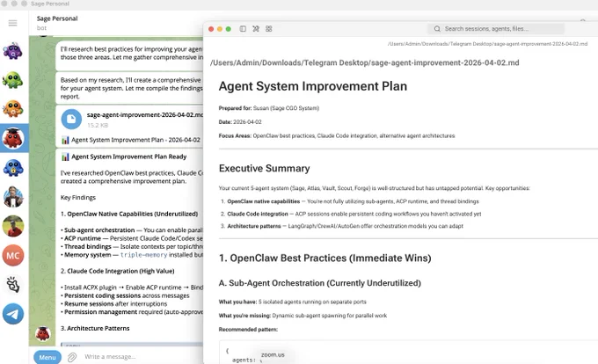Open the man in suit contact avatar

coord(13,197)
